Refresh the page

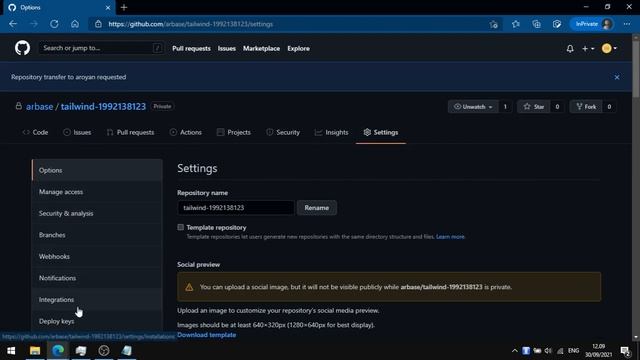[54, 24]
